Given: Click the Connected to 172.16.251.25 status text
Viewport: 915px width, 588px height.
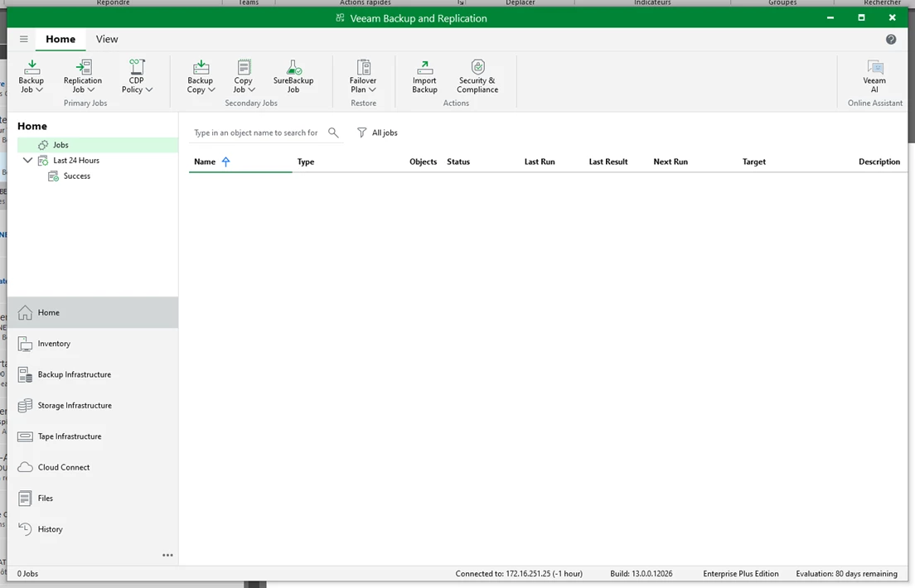Looking at the screenshot, I should click(519, 574).
